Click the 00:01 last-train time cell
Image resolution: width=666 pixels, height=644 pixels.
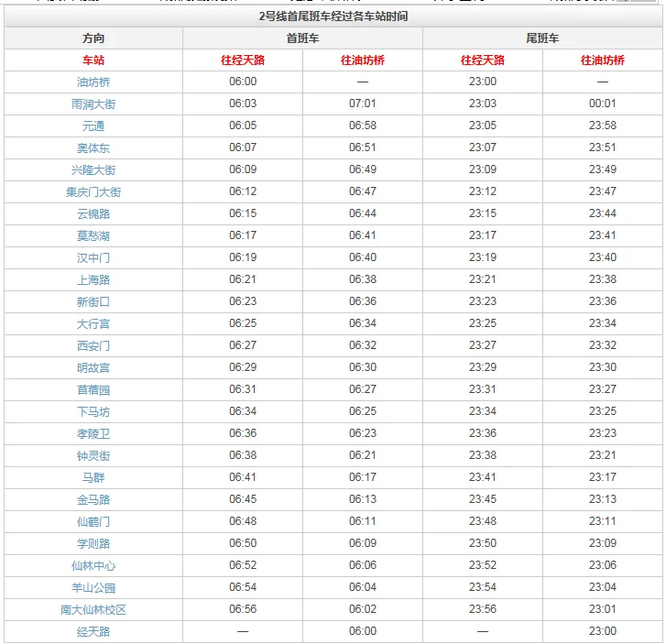[x=602, y=104]
